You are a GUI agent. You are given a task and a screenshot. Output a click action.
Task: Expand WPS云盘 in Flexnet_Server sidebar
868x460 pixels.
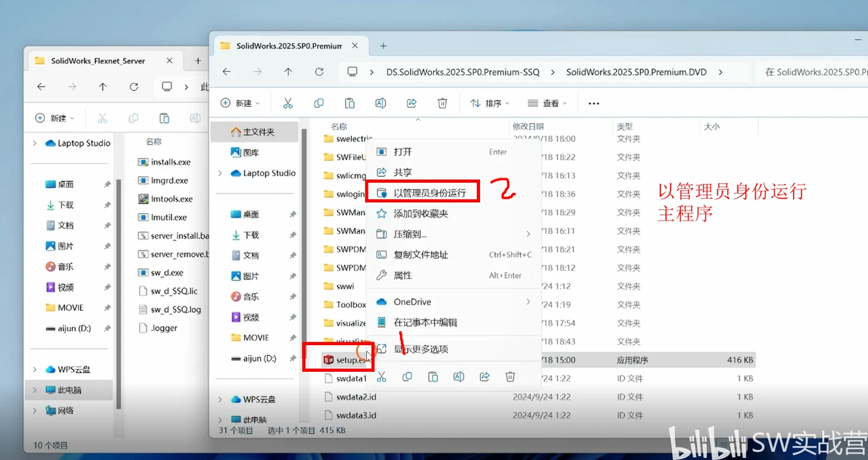35,369
